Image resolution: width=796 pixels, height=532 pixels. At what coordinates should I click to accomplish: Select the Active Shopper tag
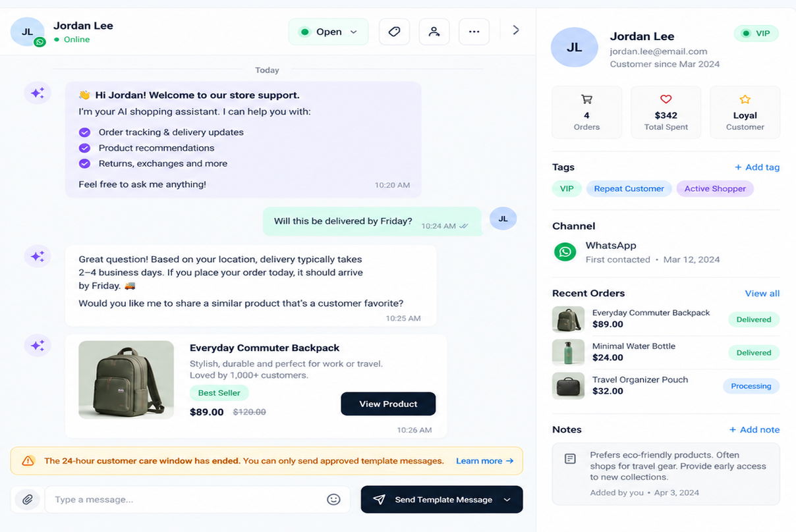point(715,188)
